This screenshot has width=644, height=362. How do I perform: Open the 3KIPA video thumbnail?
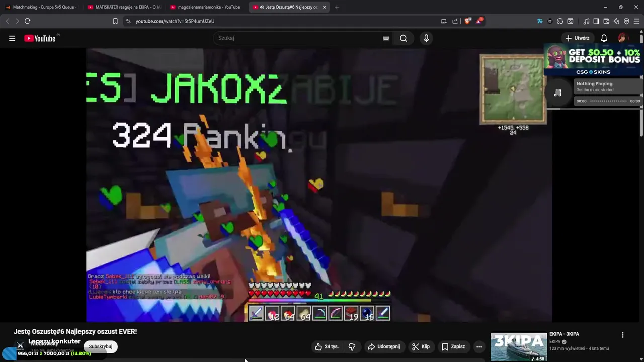tap(519, 347)
